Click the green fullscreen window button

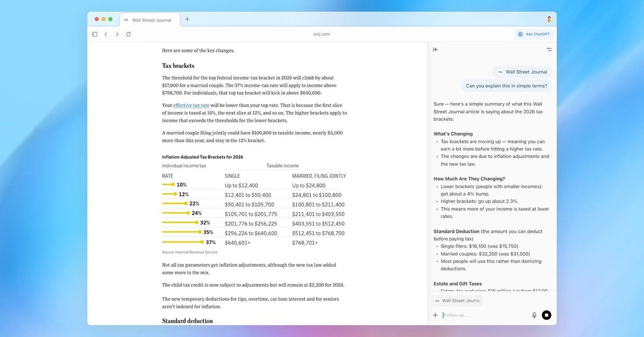[111, 19]
